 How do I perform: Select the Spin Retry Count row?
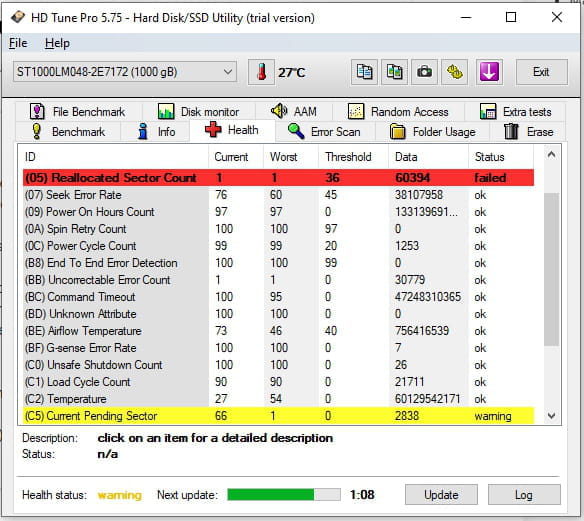pos(278,229)
